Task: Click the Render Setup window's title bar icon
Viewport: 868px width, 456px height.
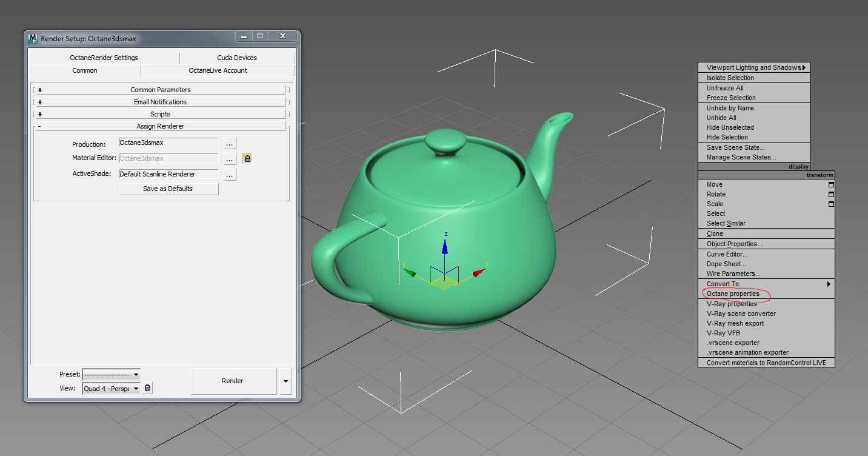Action: point(33,38)
